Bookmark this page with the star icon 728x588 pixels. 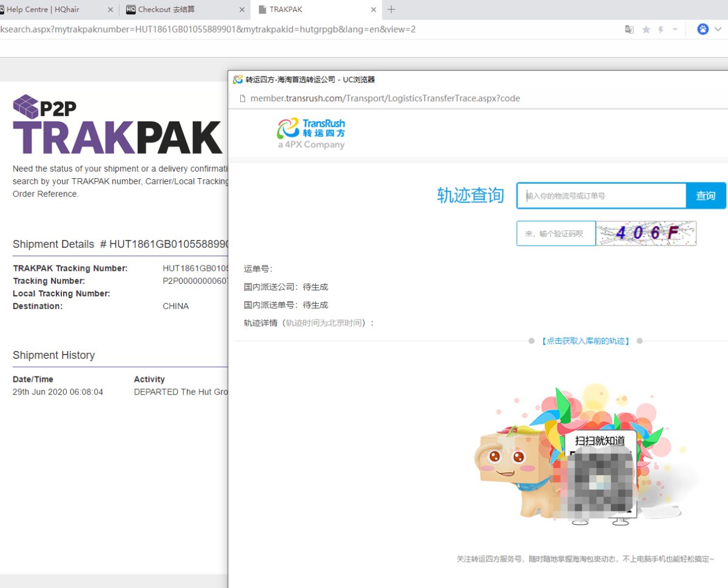646,29
